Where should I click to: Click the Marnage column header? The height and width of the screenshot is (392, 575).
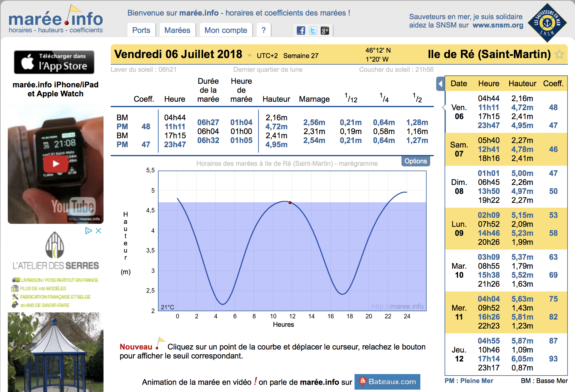314,99
